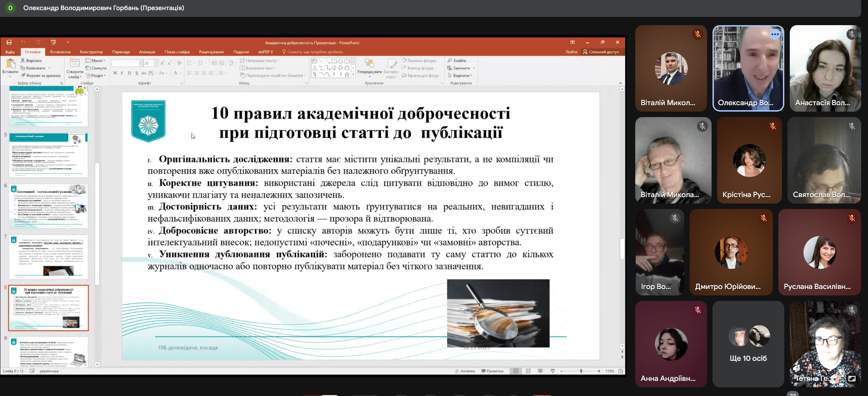Click the Увійти sign-in link
This screenshot has height=396, width=868.
coord(571,52)
